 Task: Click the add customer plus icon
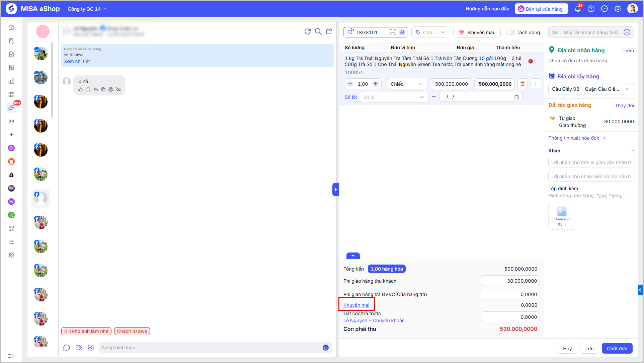click(x=627, y=32)
